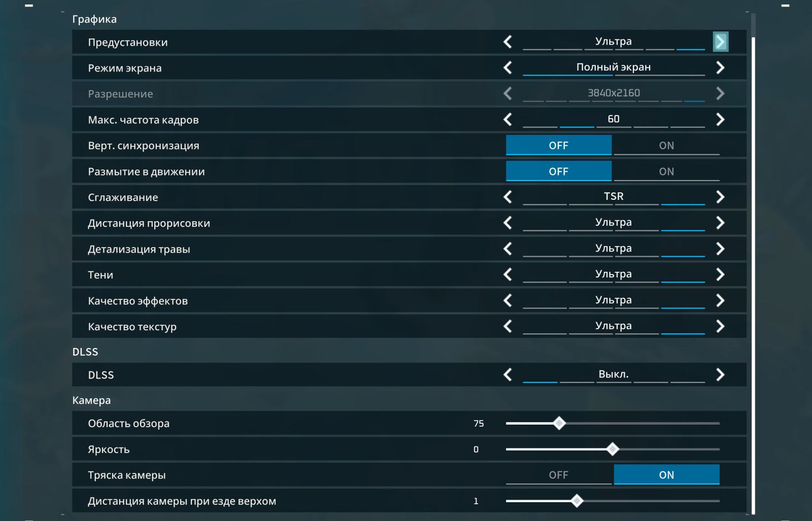
Task: Click next arrow for Предустановки preset
Action: point(720,42)
